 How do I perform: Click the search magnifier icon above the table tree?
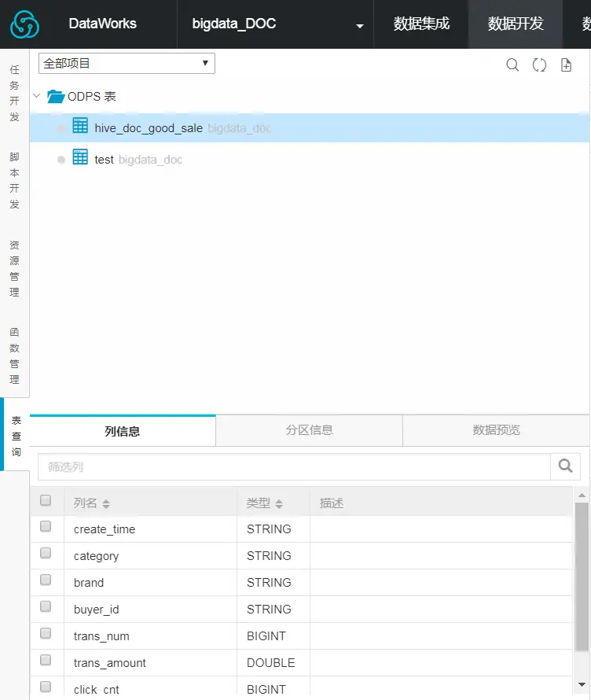point(512,65)
